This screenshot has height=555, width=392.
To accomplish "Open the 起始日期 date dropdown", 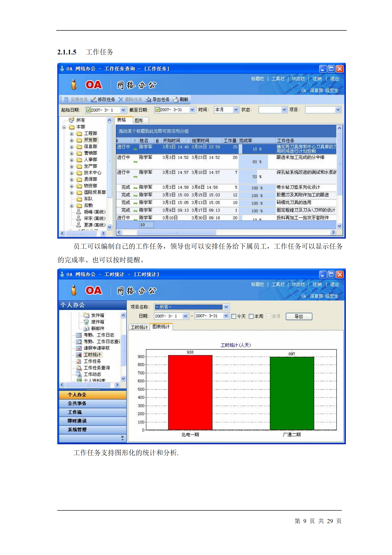I will click(x=123, y=110).
